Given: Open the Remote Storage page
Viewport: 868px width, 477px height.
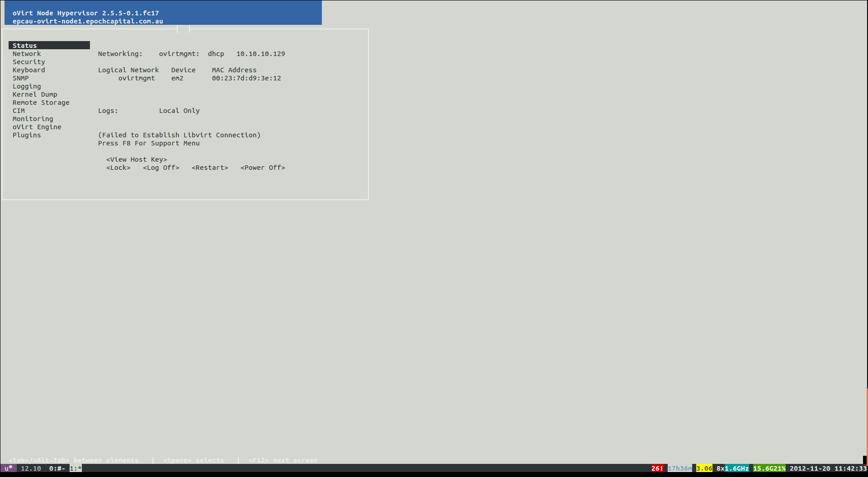Looking at the screenshot, I should point(41,103).
